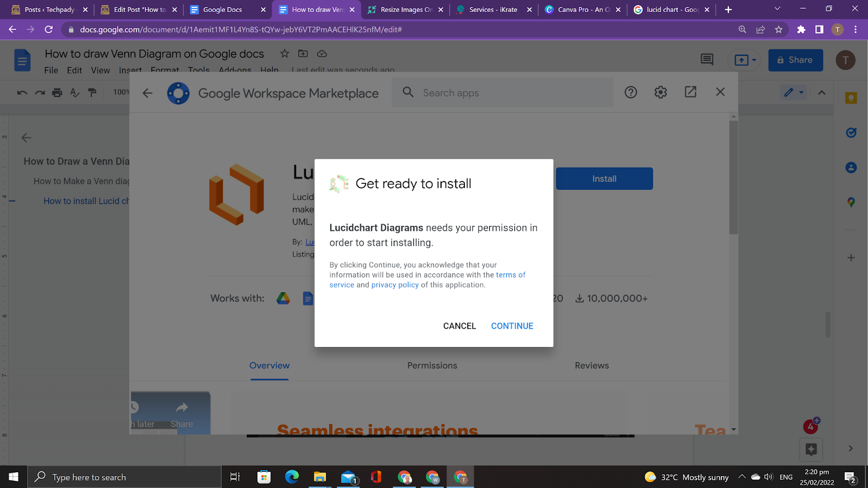868x488 pixels.
Task: Open the comment history icon
Action: pyautogui.click(x=707, y=60)
